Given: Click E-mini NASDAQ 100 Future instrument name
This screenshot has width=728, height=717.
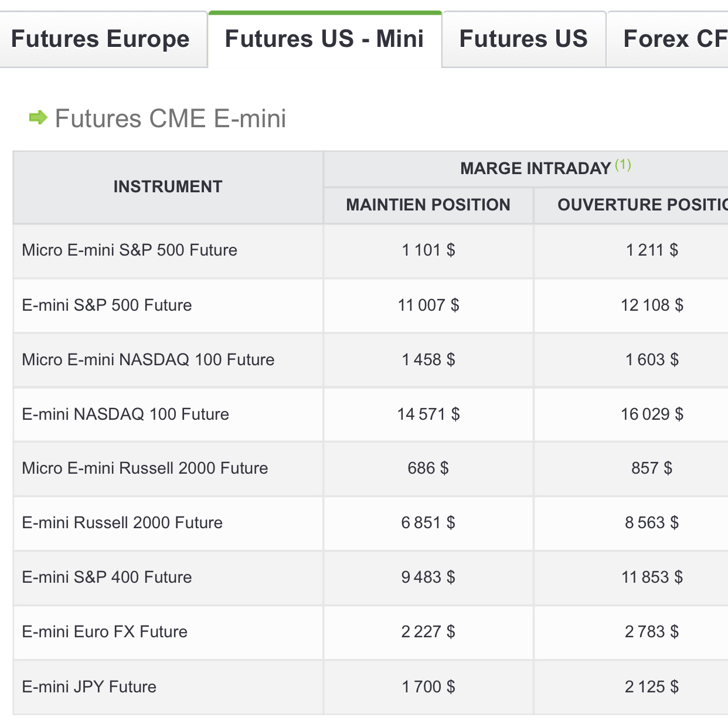Looking at the screenshot, I should 125,414.
